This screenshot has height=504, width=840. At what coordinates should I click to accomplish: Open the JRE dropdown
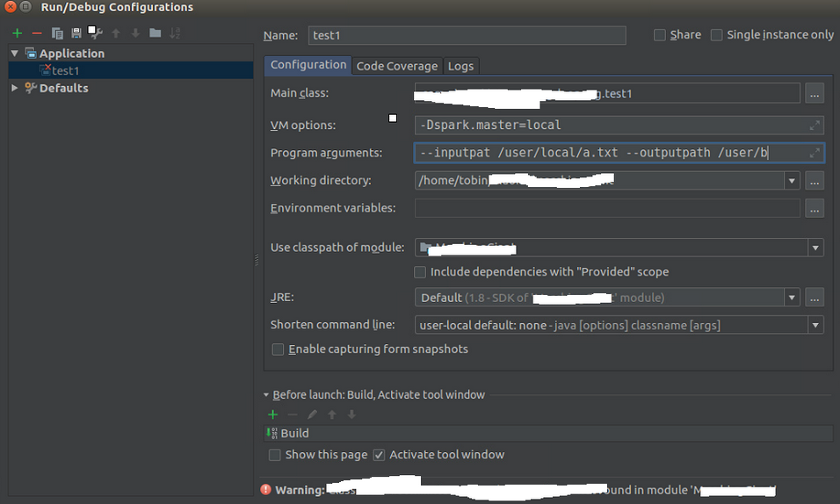tap(792, 298)
